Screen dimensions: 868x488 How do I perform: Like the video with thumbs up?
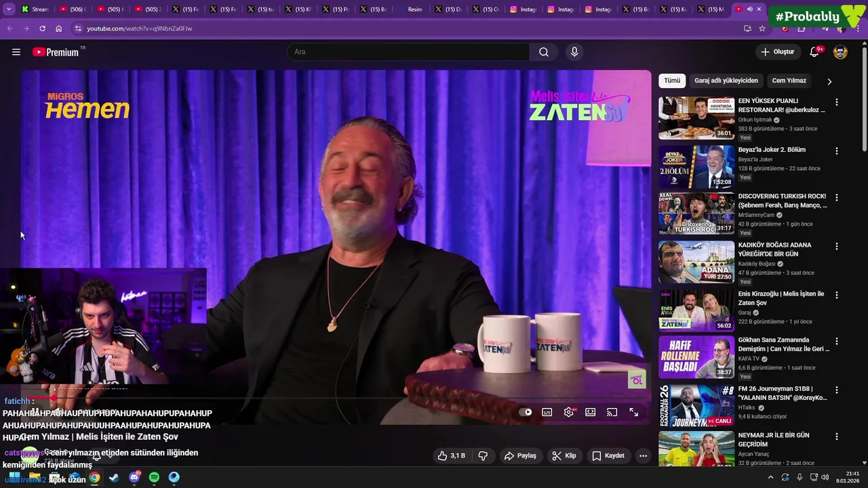(x=452, y=456)
